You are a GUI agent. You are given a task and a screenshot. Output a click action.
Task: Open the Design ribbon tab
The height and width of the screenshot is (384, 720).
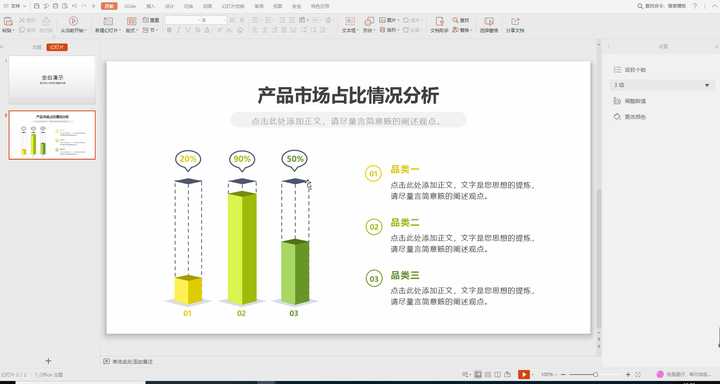[x=169, y=6]
